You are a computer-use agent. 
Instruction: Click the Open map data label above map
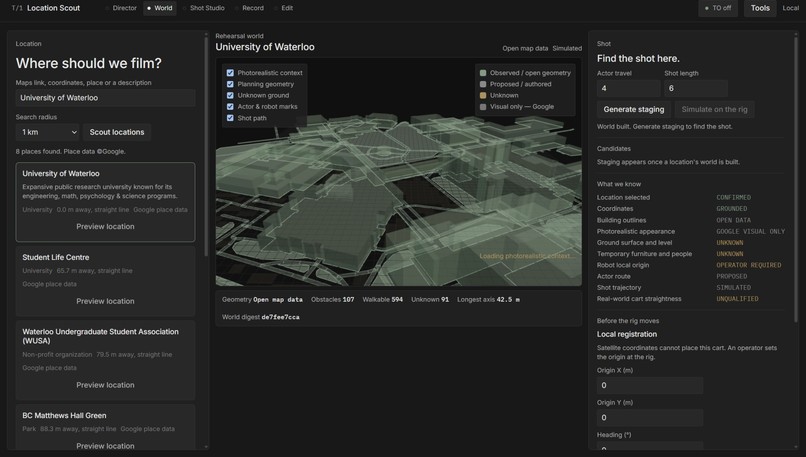click(525, 48)
